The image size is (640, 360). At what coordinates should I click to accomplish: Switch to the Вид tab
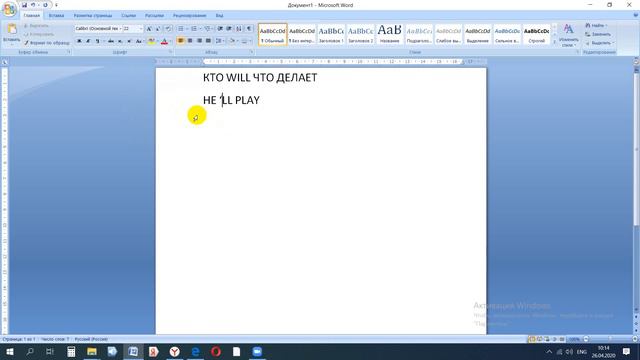click(x=220, y=16)
